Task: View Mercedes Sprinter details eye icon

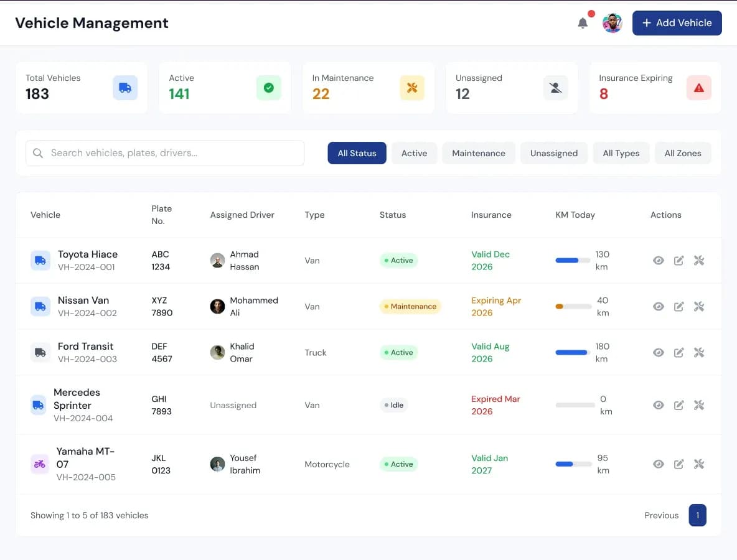Action: pyautogui.click(x=658, y=405)
